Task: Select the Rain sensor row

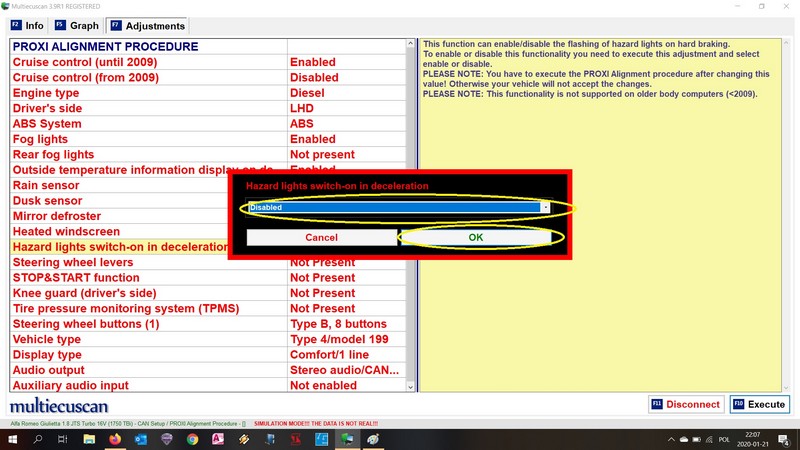Action: coord(119,185)
